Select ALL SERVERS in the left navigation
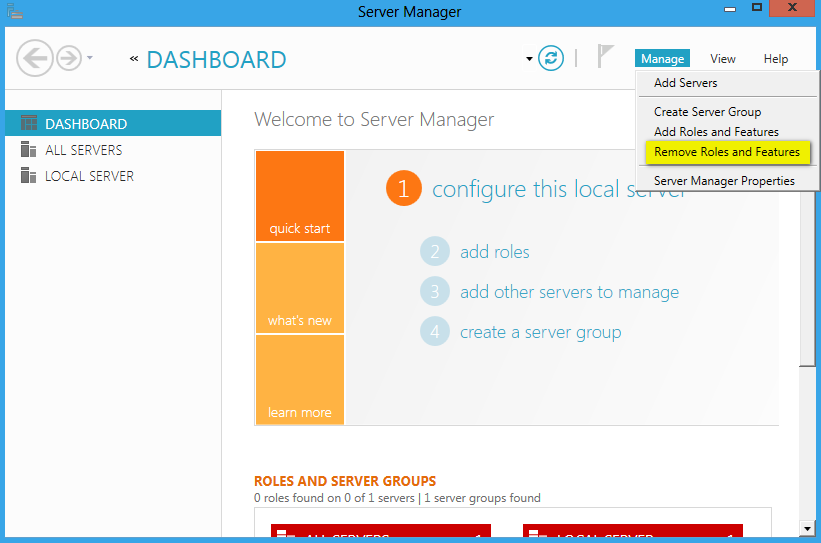Image resolution: width=821 pixels, height=543 pixels. point(113,150)
